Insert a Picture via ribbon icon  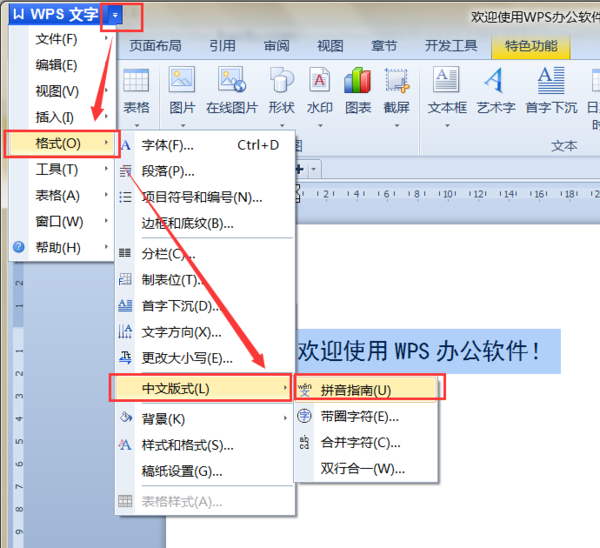(182, 79)
